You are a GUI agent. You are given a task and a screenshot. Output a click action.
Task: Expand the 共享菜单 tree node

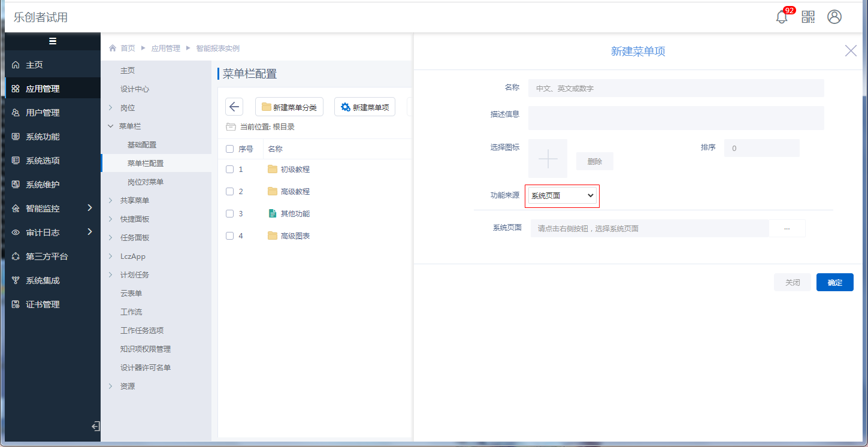coord(111,201)
